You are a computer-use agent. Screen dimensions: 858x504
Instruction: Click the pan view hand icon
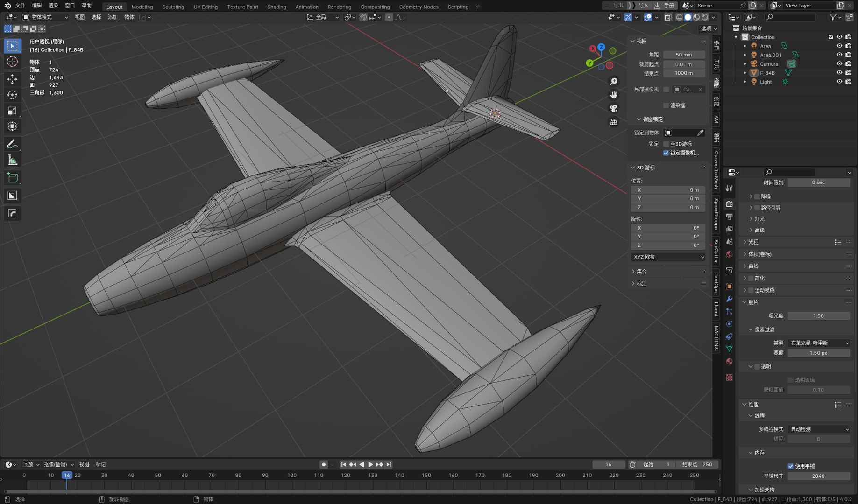614,95
